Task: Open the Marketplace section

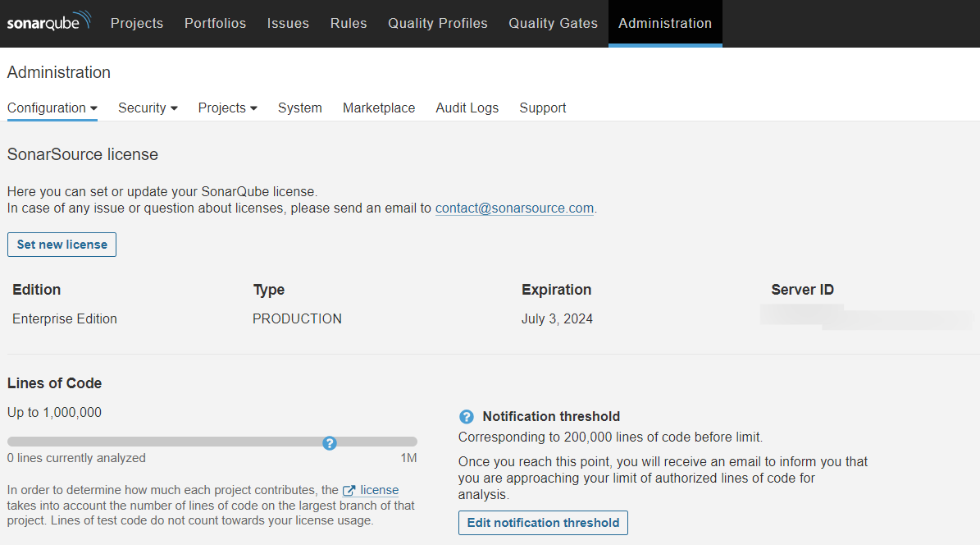Action: (379, 108)
